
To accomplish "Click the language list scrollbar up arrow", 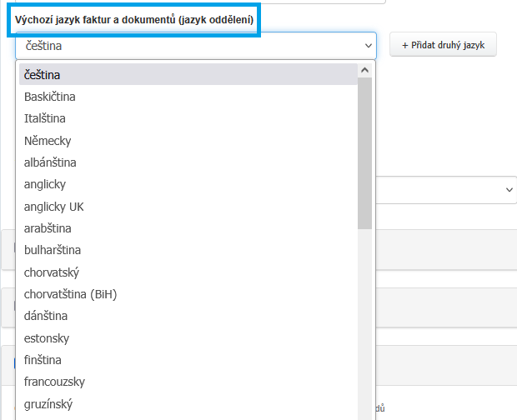I will coord(364,71).
